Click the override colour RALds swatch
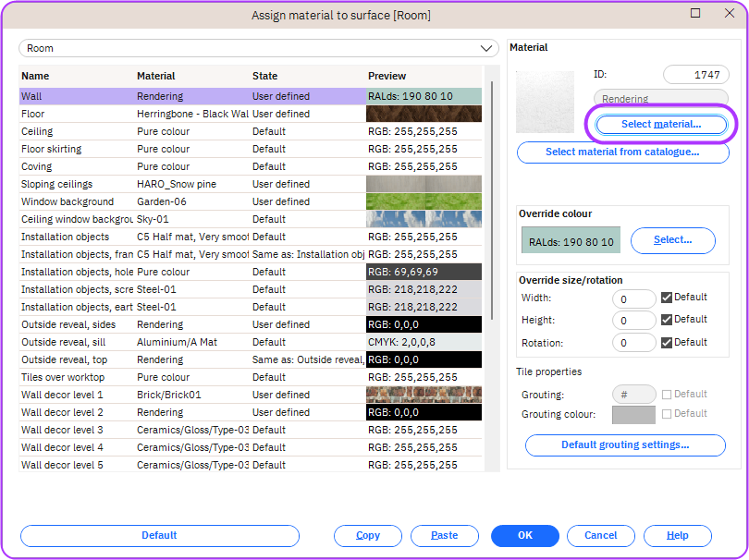The height and width of the screenshot is (560, 749). [570, 241]
